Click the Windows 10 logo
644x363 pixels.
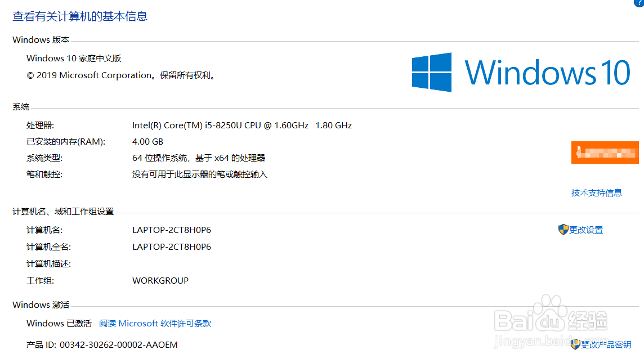[521, 72]
